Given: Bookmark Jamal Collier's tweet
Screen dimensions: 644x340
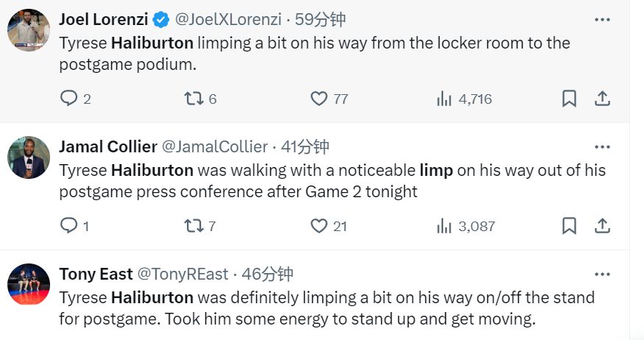Looking at the screenshot, I should coord(569,226).
